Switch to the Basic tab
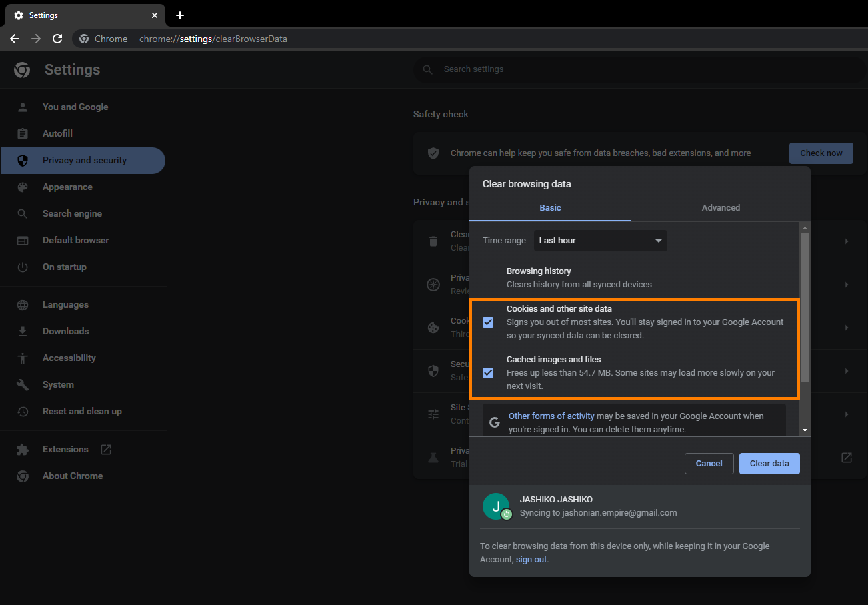Image resolution: width=868 pixels, height=605 pixels. point(550,207)
